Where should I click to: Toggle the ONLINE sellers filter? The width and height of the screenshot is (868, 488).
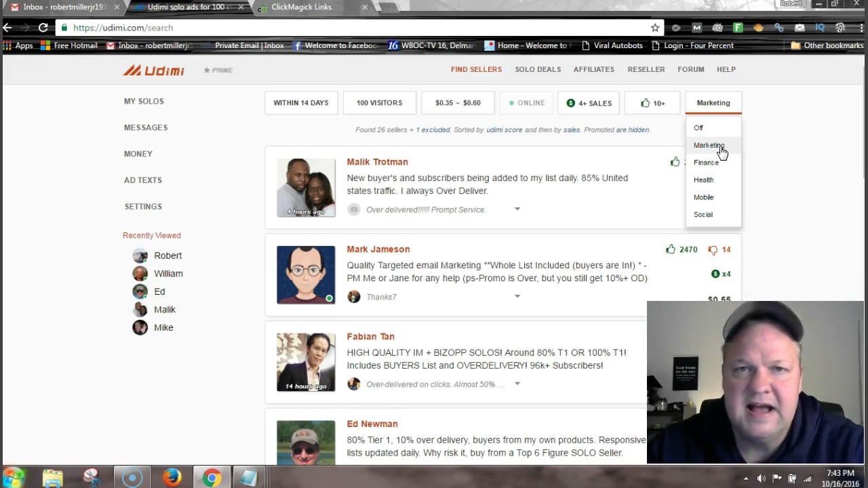click(527, 103)
